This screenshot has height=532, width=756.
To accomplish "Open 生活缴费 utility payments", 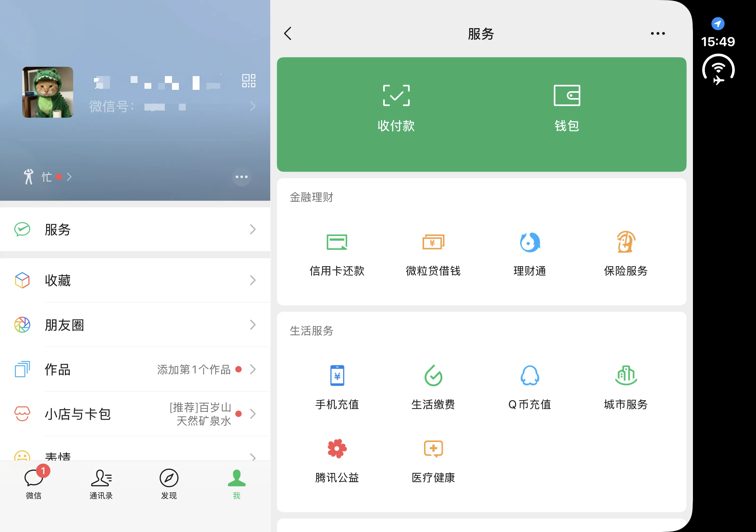I will tap(433, 388).
